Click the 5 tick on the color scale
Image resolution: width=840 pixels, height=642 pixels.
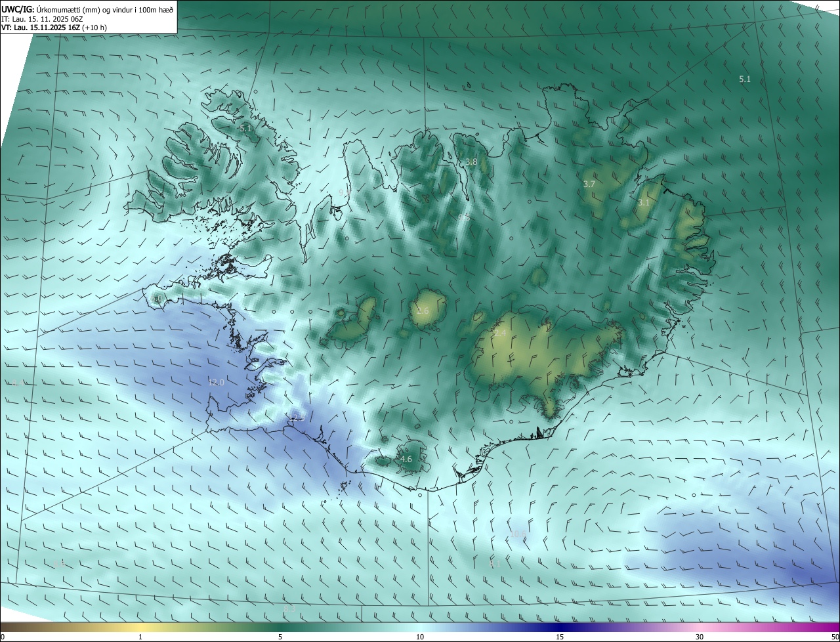click(x=280, y=637)
